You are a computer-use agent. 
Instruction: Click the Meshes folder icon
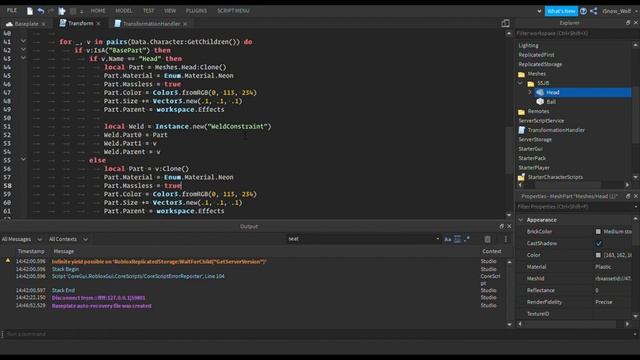coord(522,74)
